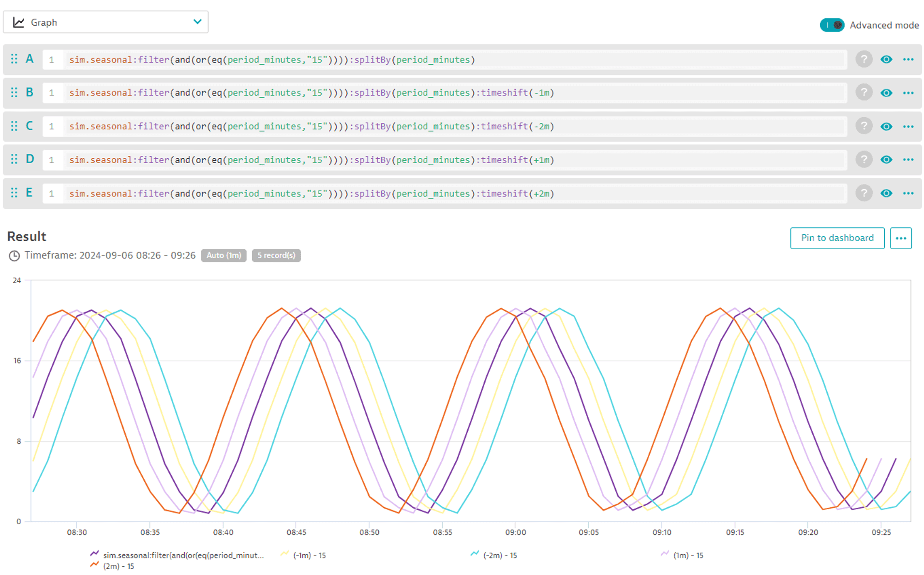The height and width of the screenshot is (575, 924).
Task: Click the drag handle next to query A
Action: (x=14, y=59)
